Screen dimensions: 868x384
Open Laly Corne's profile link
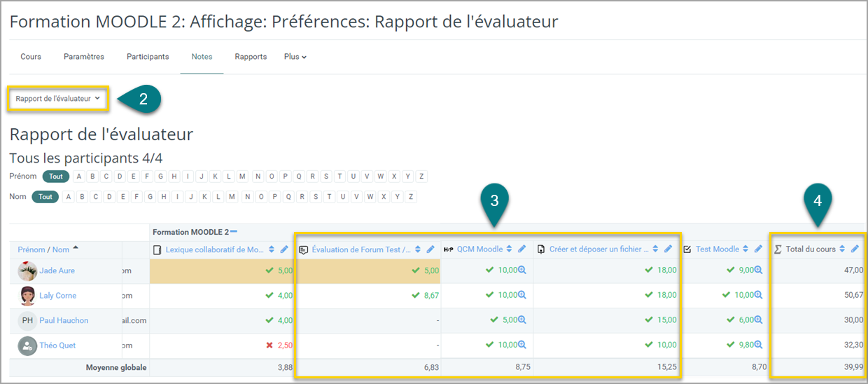coord(58,296)
